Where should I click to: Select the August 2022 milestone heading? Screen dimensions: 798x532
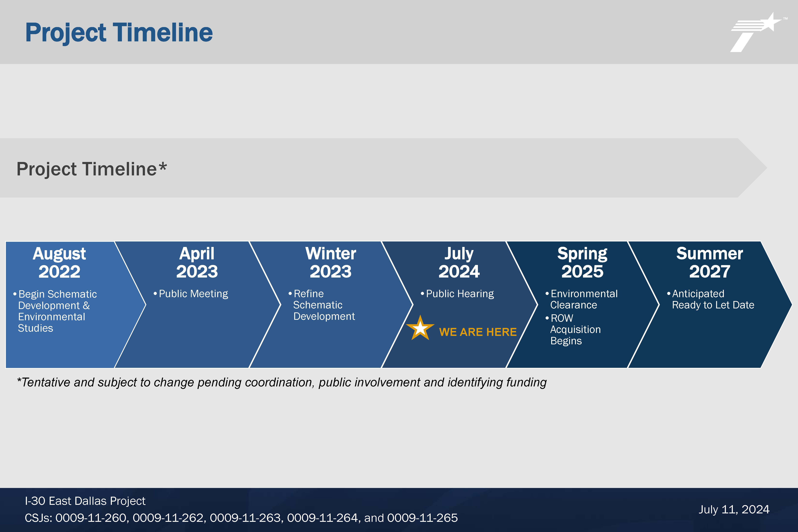[59, 262]
